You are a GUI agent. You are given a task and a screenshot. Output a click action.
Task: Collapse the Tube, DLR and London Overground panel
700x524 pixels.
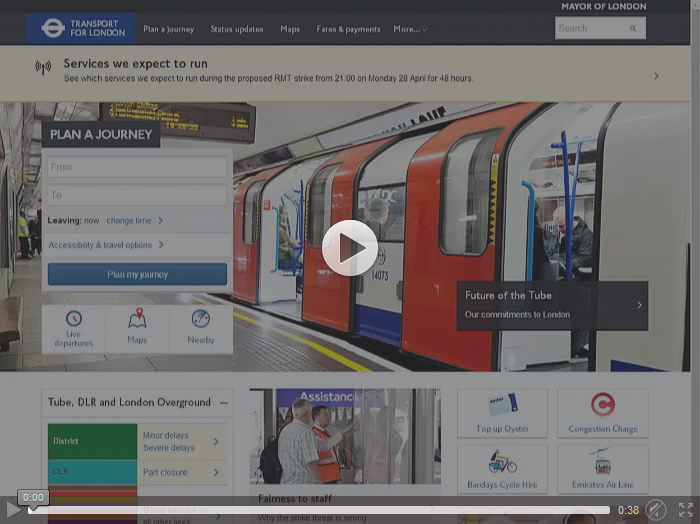224,403
